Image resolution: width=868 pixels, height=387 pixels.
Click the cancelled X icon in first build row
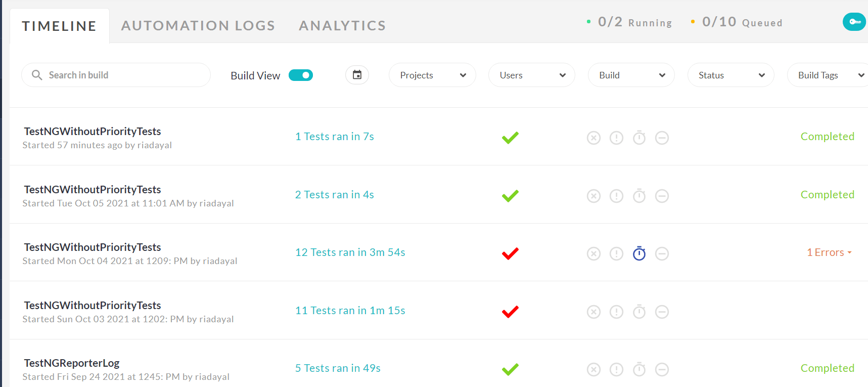pyautogui.click(x=593, y=138)
